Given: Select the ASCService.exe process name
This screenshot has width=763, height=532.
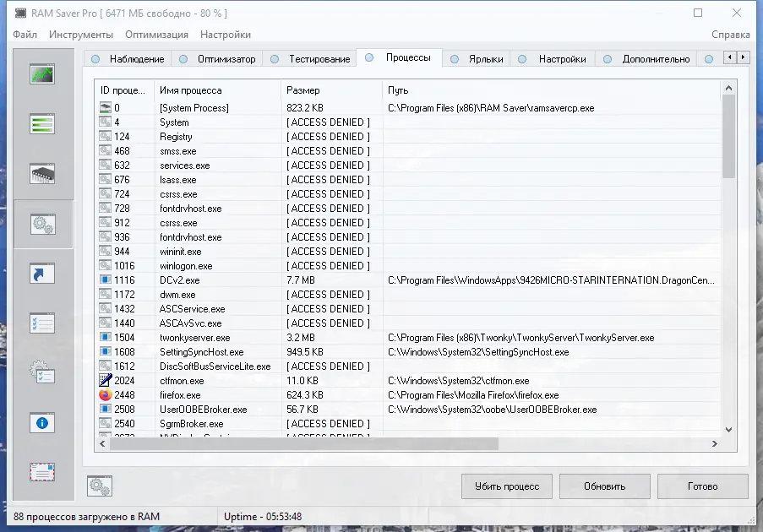Looking at the screenshot, I should click(x=192, y=309).
